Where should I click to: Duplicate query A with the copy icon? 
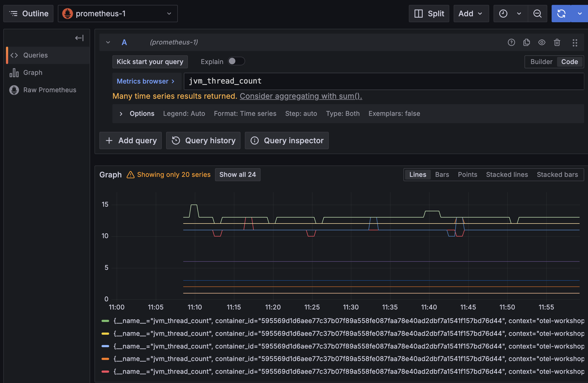coord(526,42)
